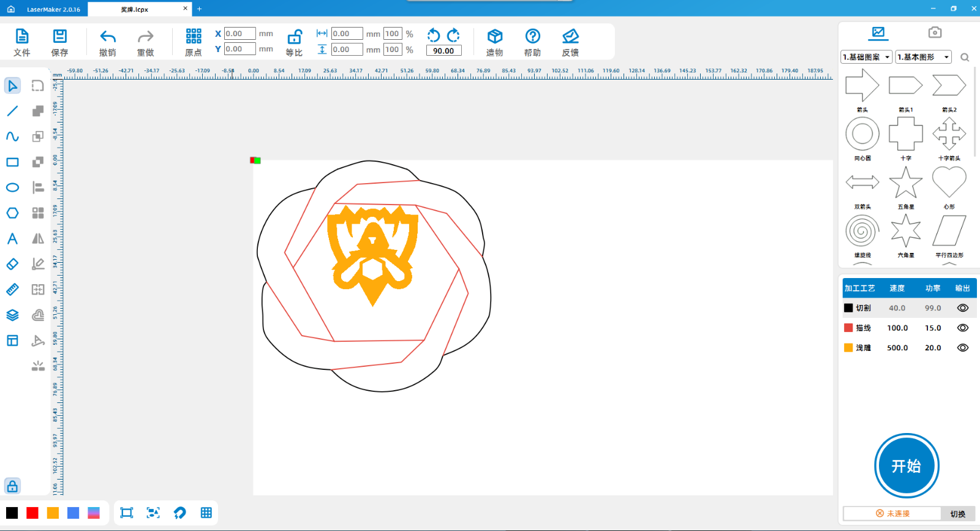Screen dimensions: 980x531
Task: Click the X position input field
Action: [239, 34]
